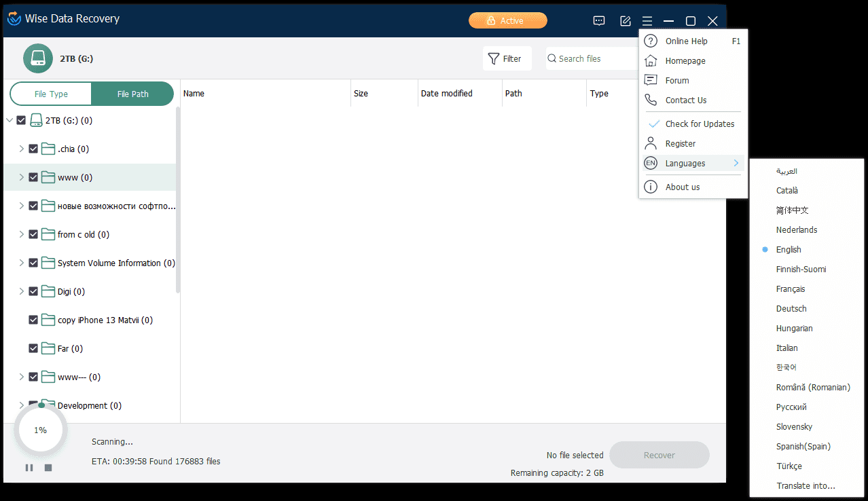Click the folder tree vertical scrollbar
868x501 pixels.
[178, 200]
